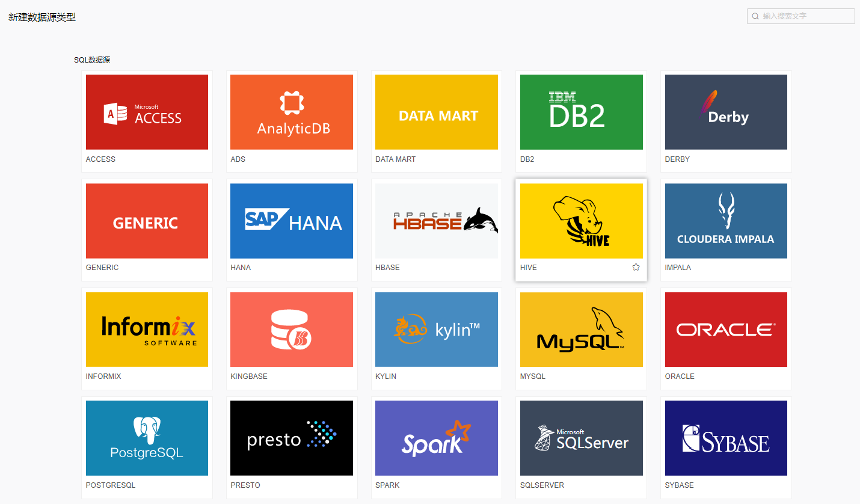Toggle the favorite star on HIVE
This screenshot has height=504, width=860.
(x=636, y=267)
